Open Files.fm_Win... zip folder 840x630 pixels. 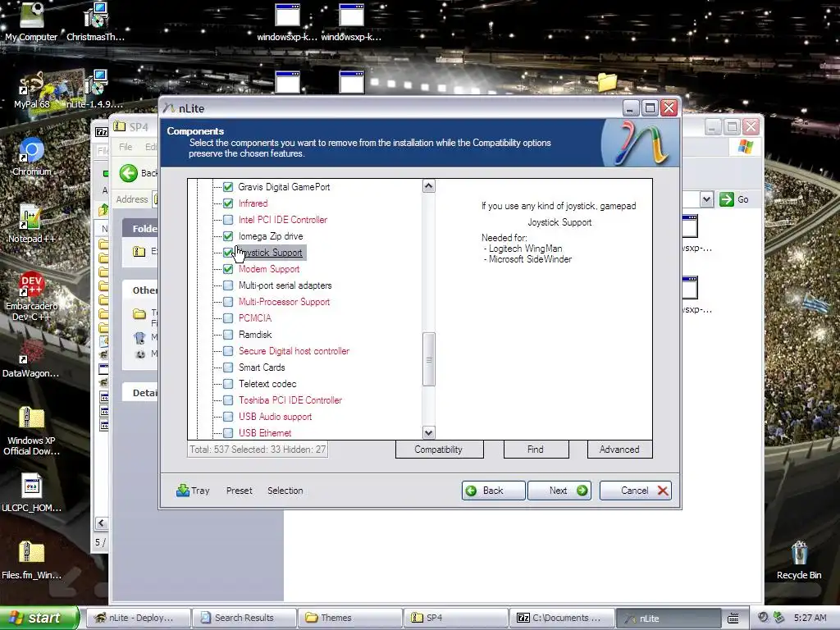pos(31,560)
